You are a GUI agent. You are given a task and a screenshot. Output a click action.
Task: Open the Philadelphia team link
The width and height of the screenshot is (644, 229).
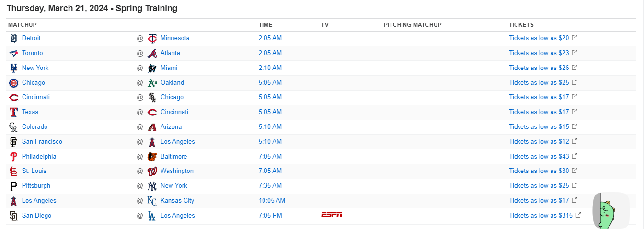(x=39, y=156)
